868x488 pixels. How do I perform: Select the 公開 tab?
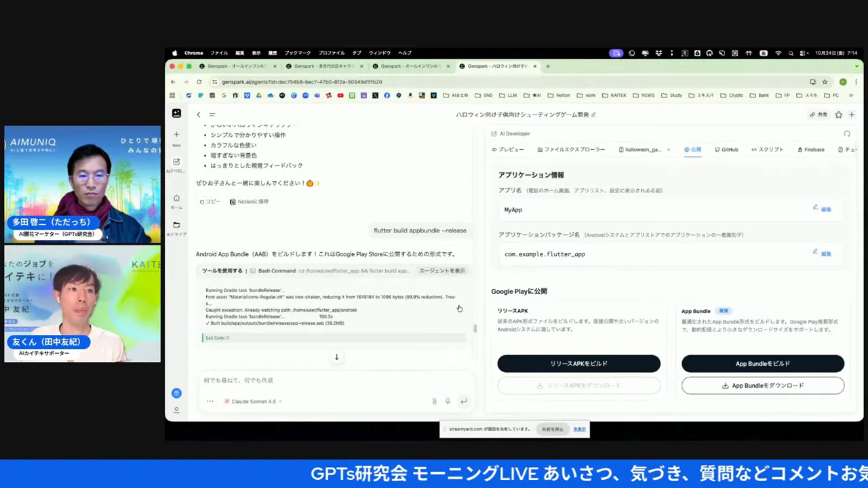coord(692,150)
